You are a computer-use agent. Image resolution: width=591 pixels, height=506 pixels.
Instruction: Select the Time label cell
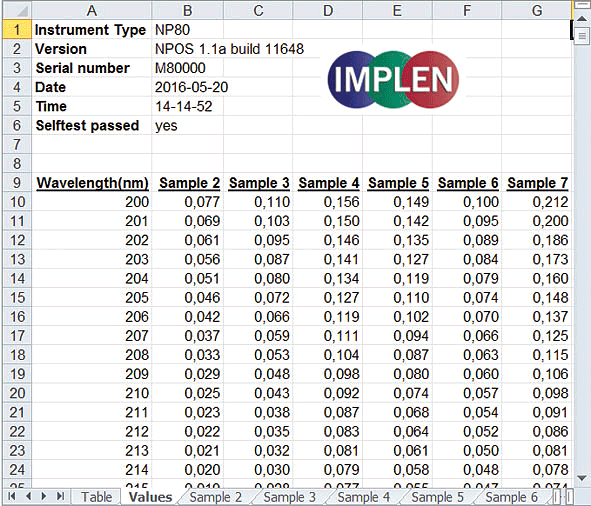[92, 106]
